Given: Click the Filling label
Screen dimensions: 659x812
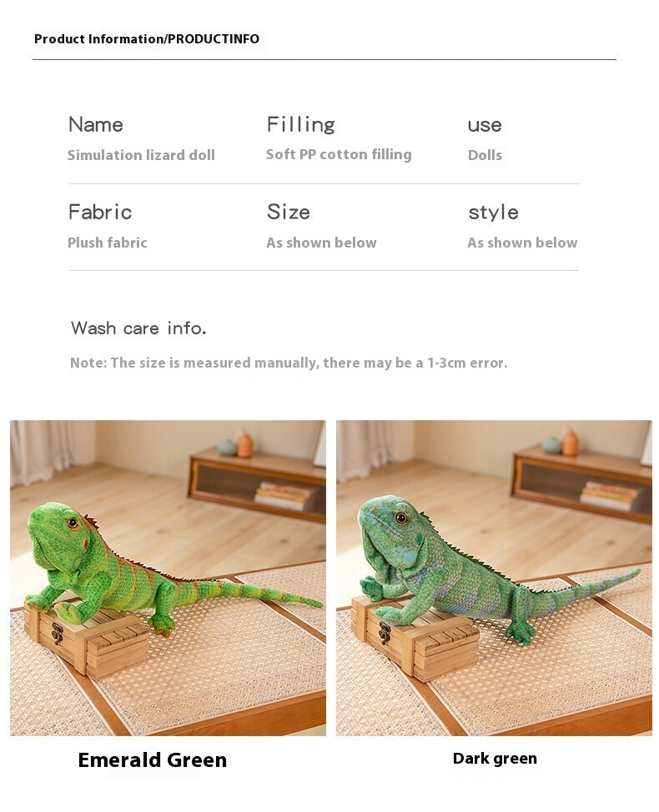Looking at the screenshot, I should 300,125.
